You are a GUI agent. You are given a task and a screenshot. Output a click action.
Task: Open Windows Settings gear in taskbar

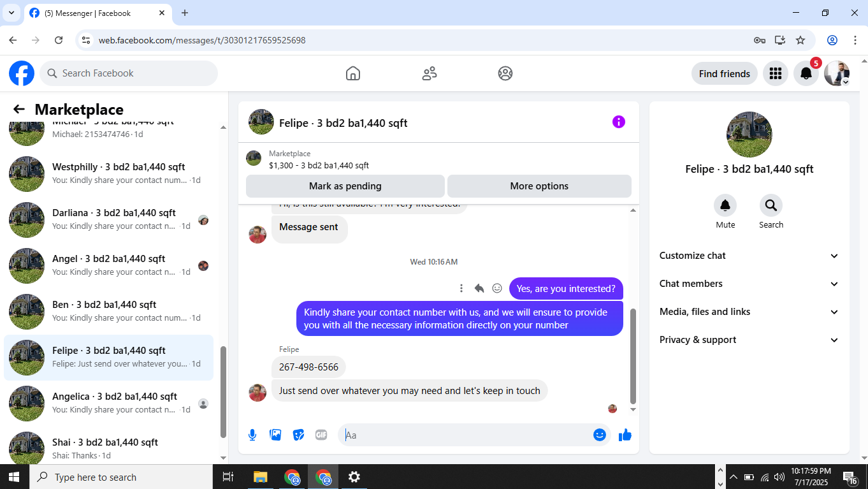click(354, 477)
